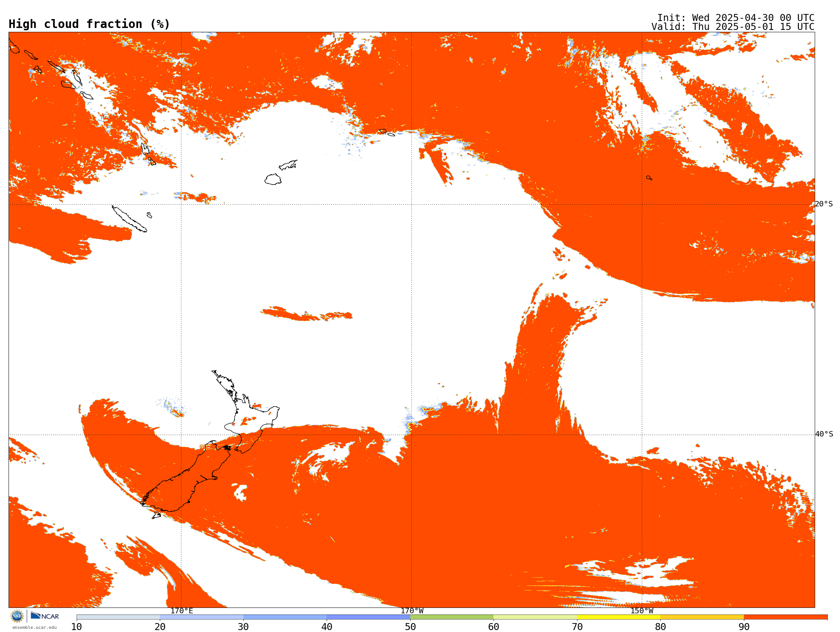
Task: Click the 'Valid: Thu 2025-05-01 15 UTC' text
Action: click(733, 27)
